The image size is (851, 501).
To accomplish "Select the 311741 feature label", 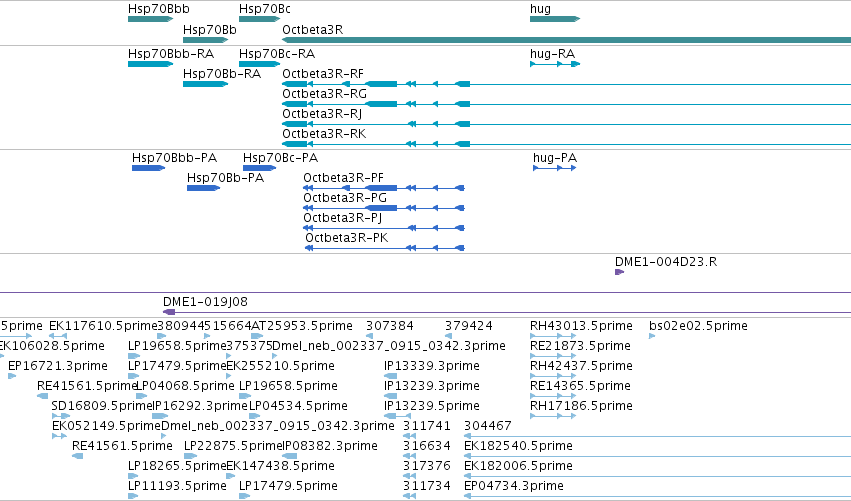I will tap(427, 426).
